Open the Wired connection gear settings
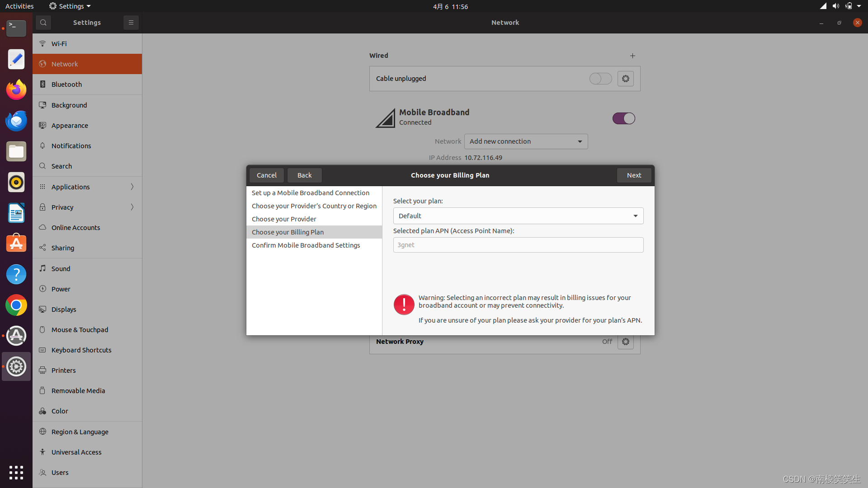Image resolution: width=868 pixels, height=488 pixels. [x=625, y=79]
